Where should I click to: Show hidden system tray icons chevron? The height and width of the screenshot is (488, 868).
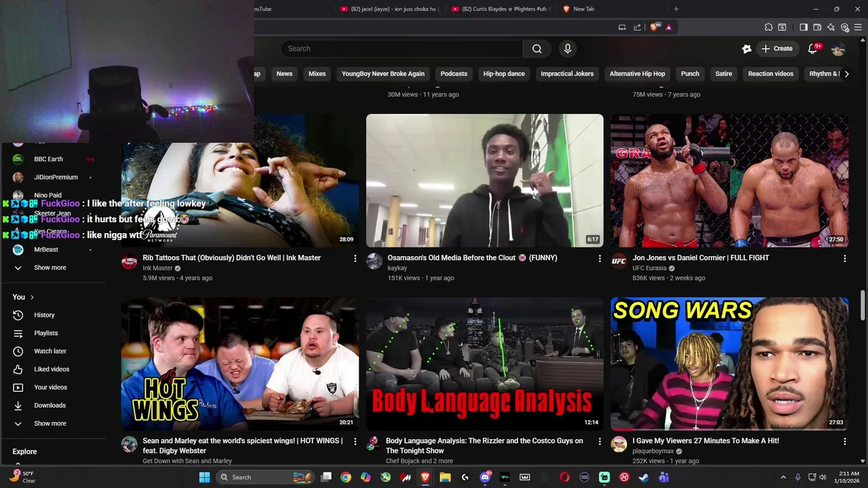(783, 477)
